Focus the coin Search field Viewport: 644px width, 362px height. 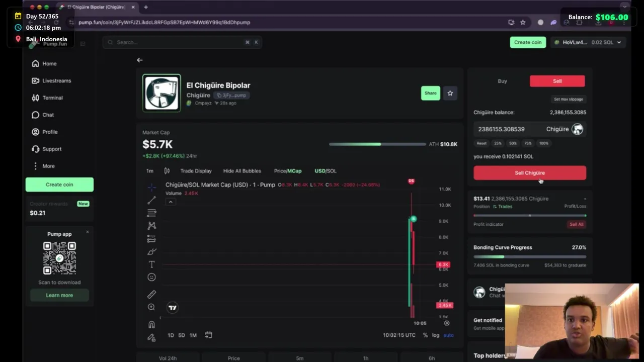coord(182,42)
